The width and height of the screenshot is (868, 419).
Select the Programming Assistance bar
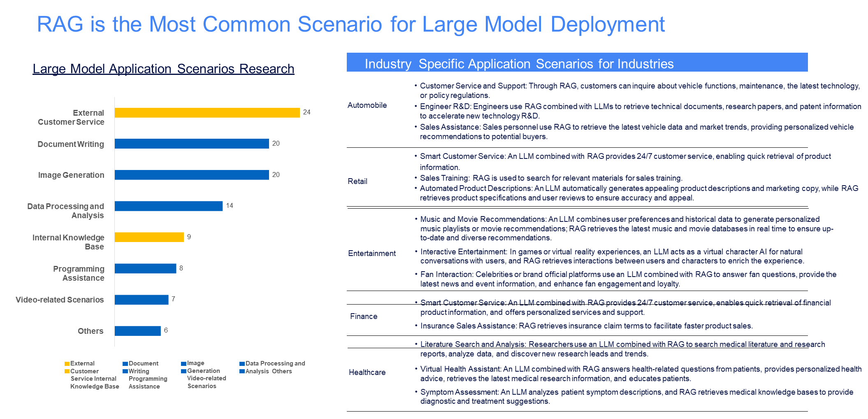coord(145,268)
